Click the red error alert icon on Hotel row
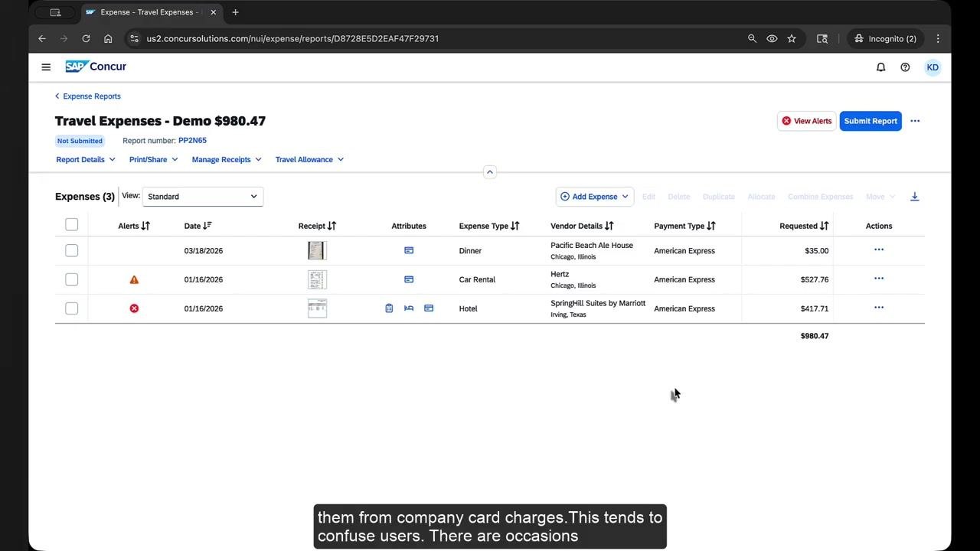Image resolution: width=980 pixels, height=551 pixels. click(x=134, y=308)
